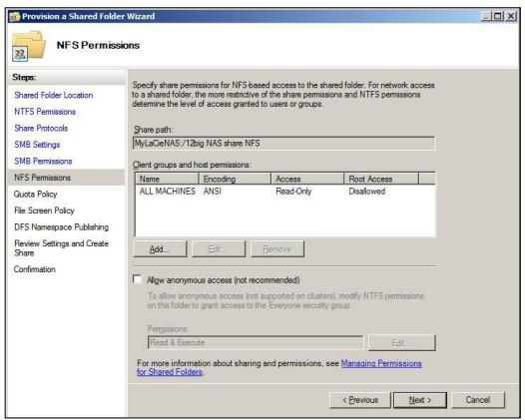Screen dimensions: 525x420
Task: Go back with the Previous button
Action: 360,400
